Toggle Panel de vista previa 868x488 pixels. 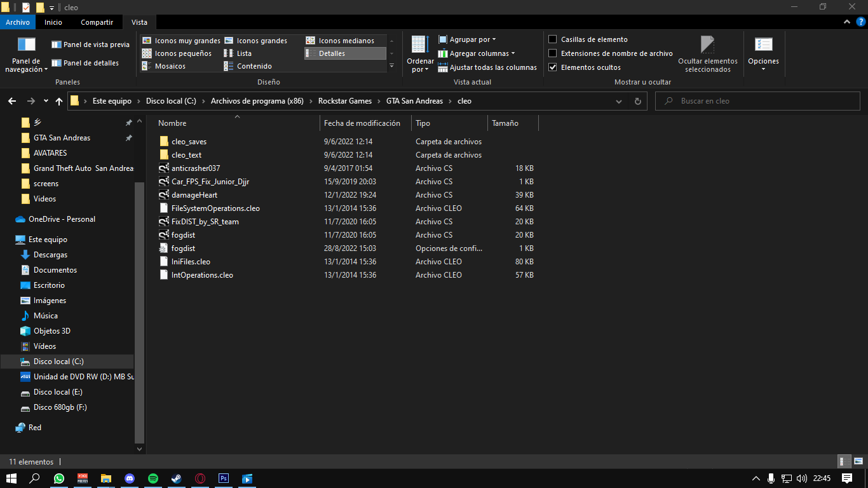(x=90, y=45)
